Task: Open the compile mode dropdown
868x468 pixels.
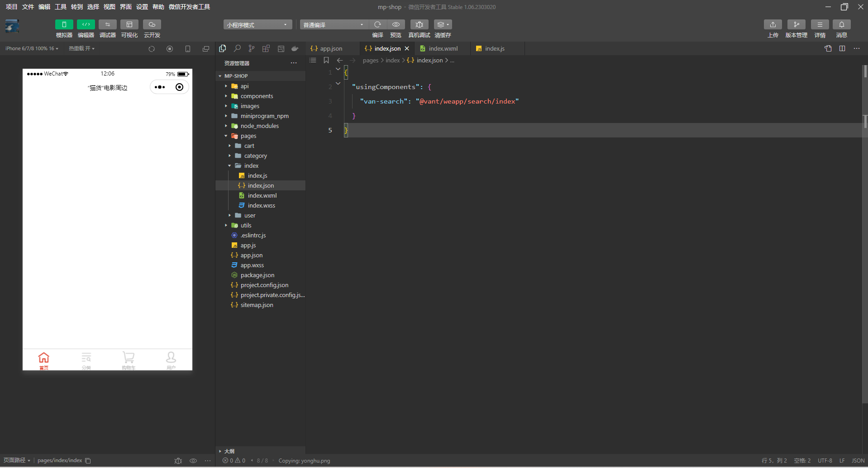Action: tap(334, 24)
